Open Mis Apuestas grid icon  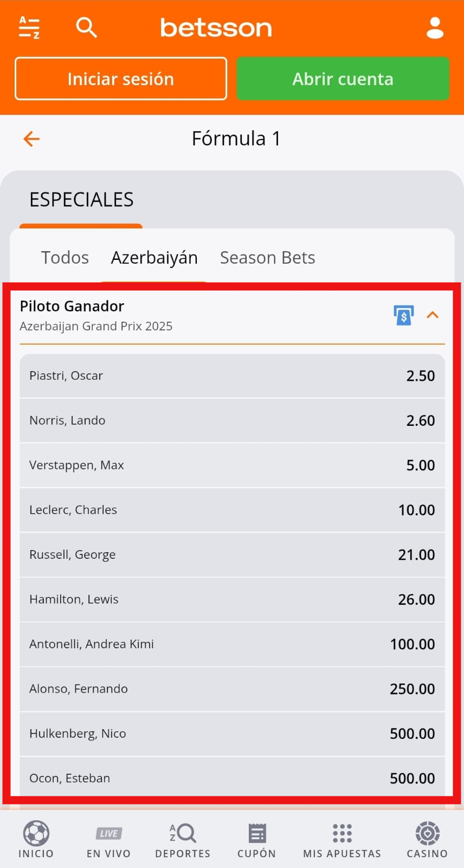coord(342,833)
